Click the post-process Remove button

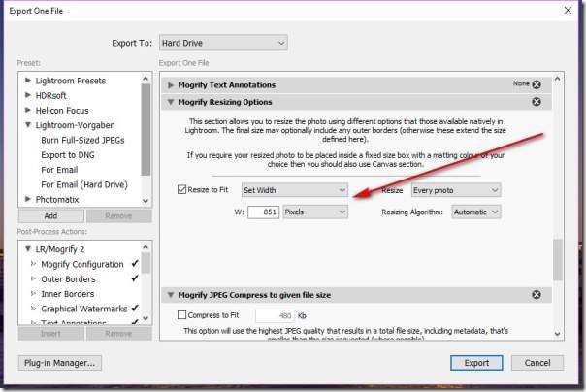[118, 334]
